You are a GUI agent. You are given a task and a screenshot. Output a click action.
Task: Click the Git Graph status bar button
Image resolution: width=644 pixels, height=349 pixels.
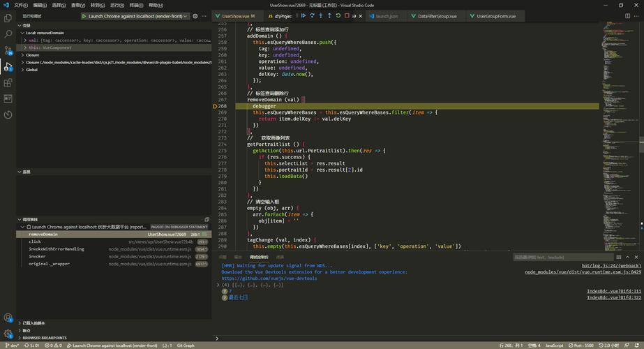pos(186,346)
